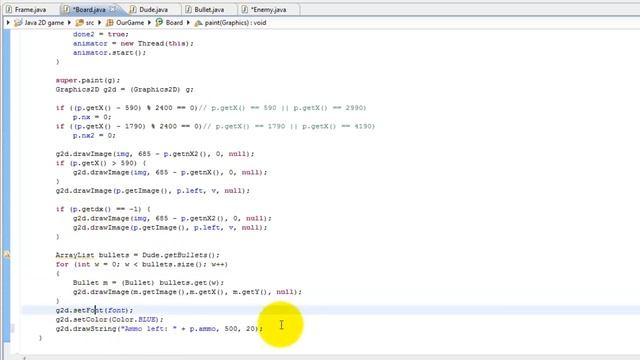Select 'Board' breadcrumb label
The width and height of the screenshot is (640, 360).
tap(174, 23)
